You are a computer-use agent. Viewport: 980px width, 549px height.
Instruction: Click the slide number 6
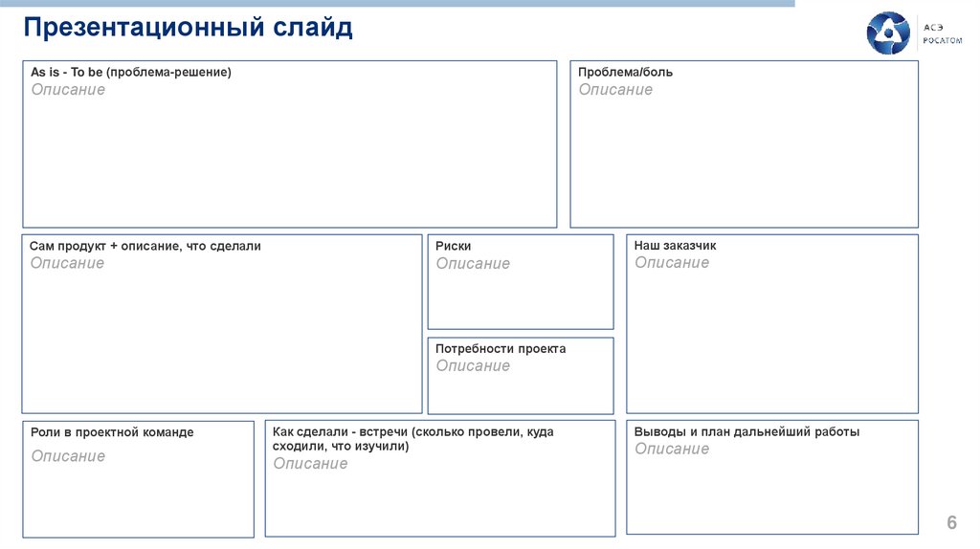[952, 522]
